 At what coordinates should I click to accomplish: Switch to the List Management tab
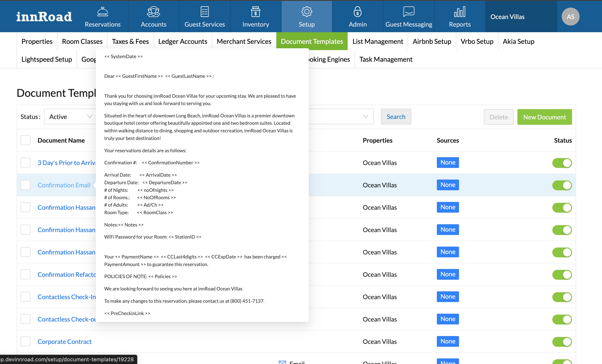[x=378, y=41]
